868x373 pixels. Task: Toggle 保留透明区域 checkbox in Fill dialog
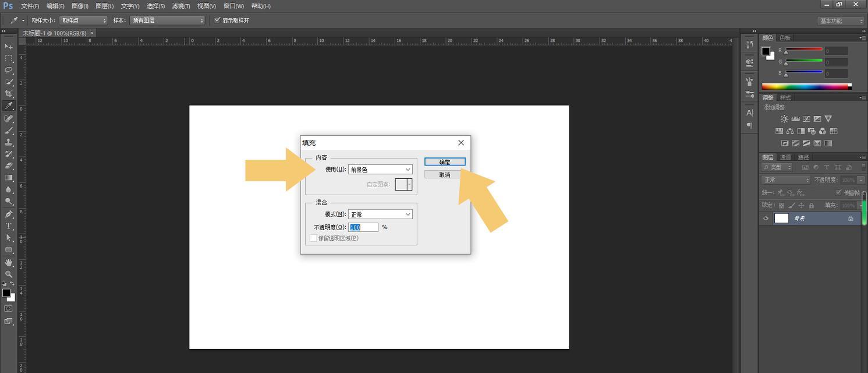point(313,238)
